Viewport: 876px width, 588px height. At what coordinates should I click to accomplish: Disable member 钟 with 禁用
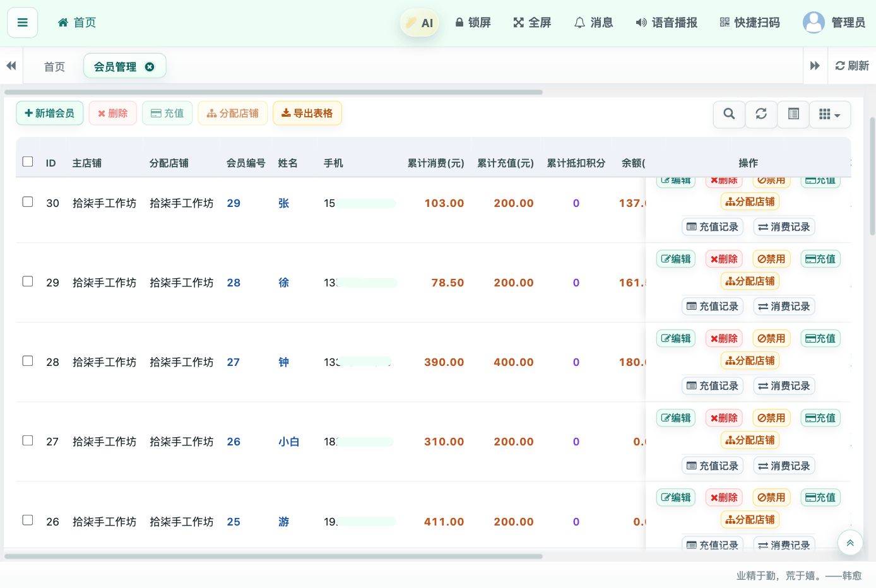(771, 338)
